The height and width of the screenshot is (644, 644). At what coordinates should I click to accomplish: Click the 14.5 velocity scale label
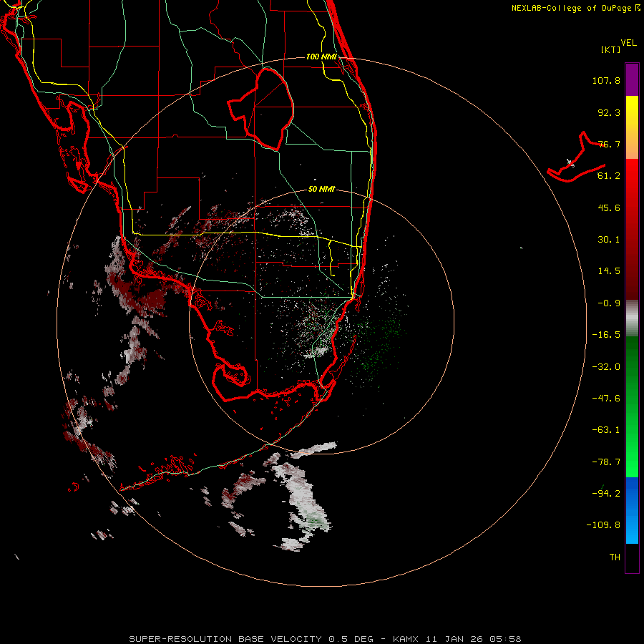pos(609,271)
